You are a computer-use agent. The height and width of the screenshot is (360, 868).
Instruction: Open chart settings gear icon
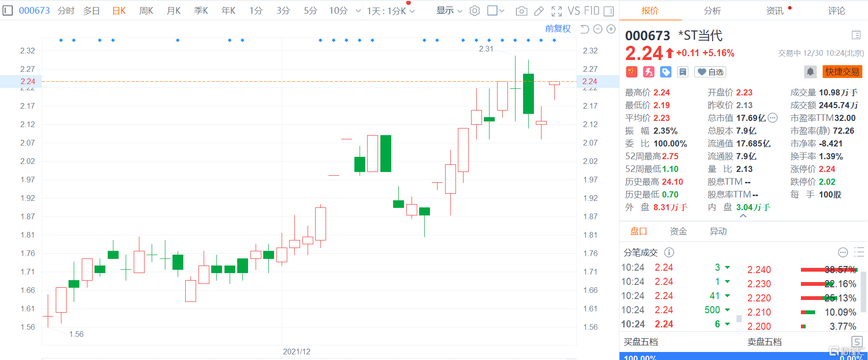coord(475,11)
